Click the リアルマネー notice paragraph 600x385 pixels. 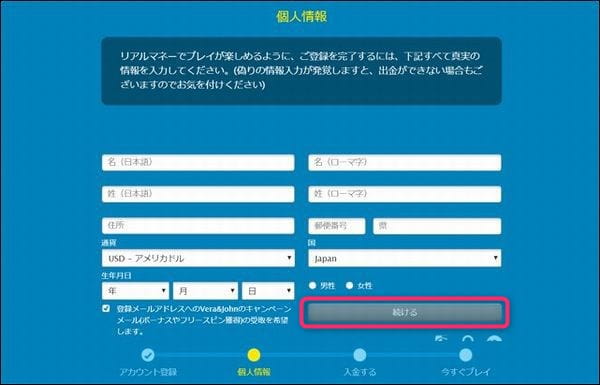[x=301, y=70]
